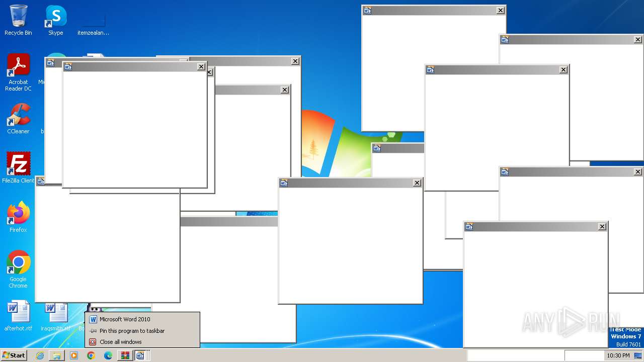The image size is (644, 362).
Task: Select the iraqsmith.rtf document
Action: pyautogui.click(x=55, y=316)
